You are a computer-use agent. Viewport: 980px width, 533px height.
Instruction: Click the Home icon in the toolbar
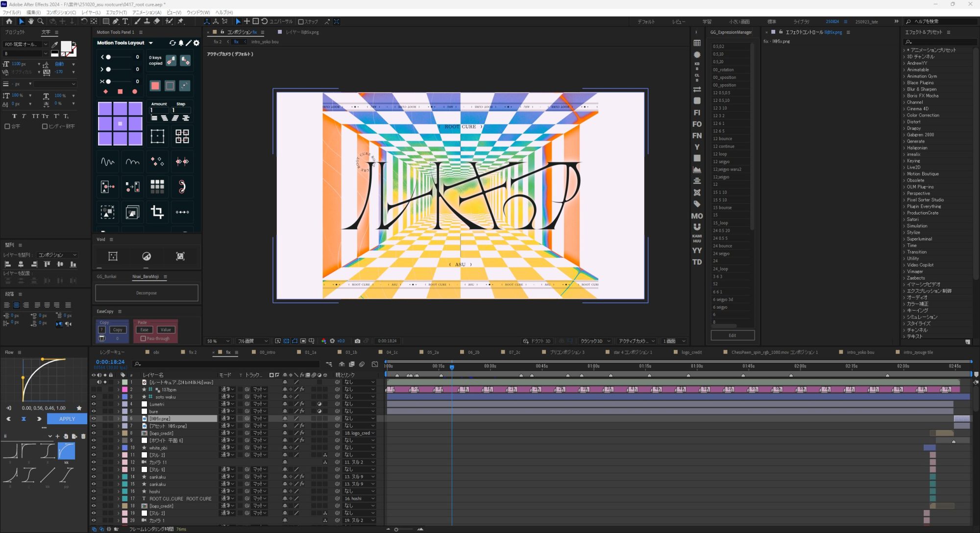pyautogui.click(x=9, y=22)
